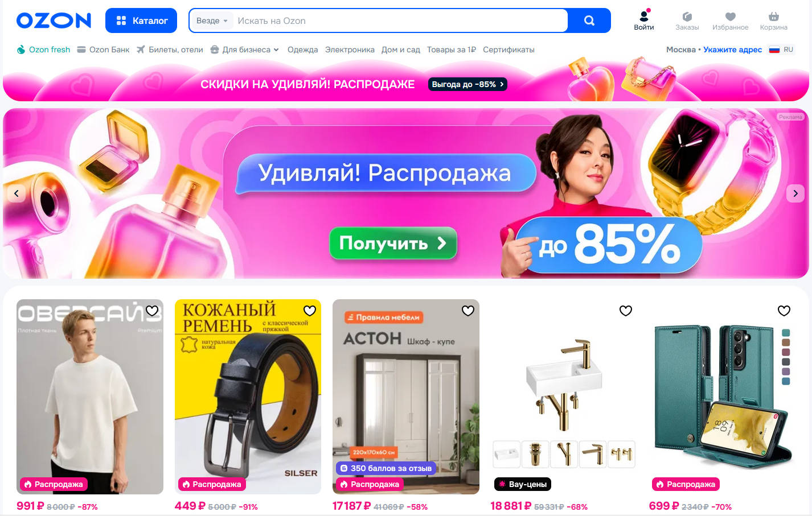Go to the Одежда category
812x516 pixels.
tap(302, 49)
